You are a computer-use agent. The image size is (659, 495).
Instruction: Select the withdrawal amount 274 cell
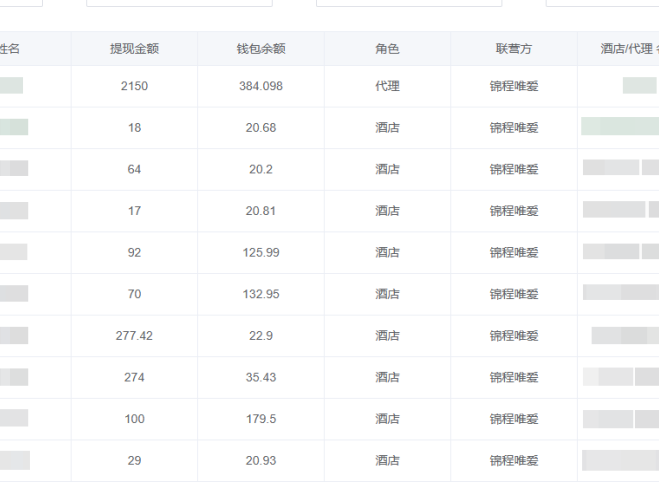pos(134,377)
